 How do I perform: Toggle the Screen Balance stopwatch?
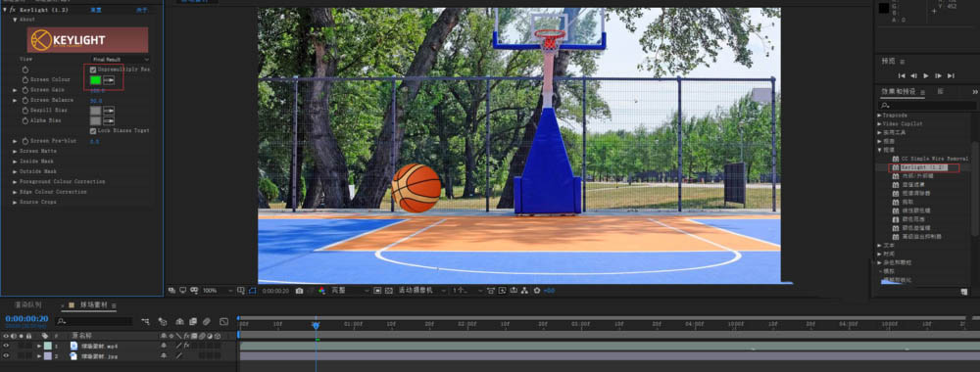[x=25, y=100]
